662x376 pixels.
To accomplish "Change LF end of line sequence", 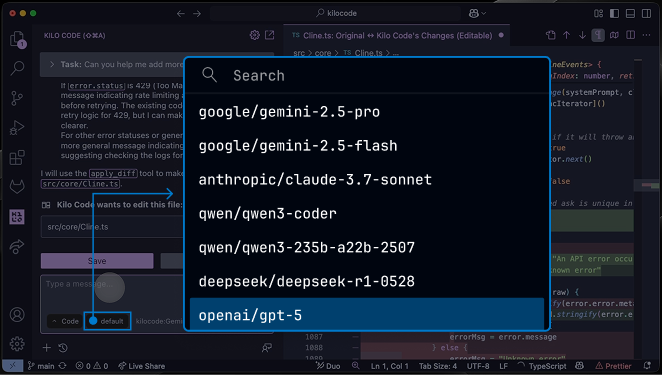I will tap(503, 366).
